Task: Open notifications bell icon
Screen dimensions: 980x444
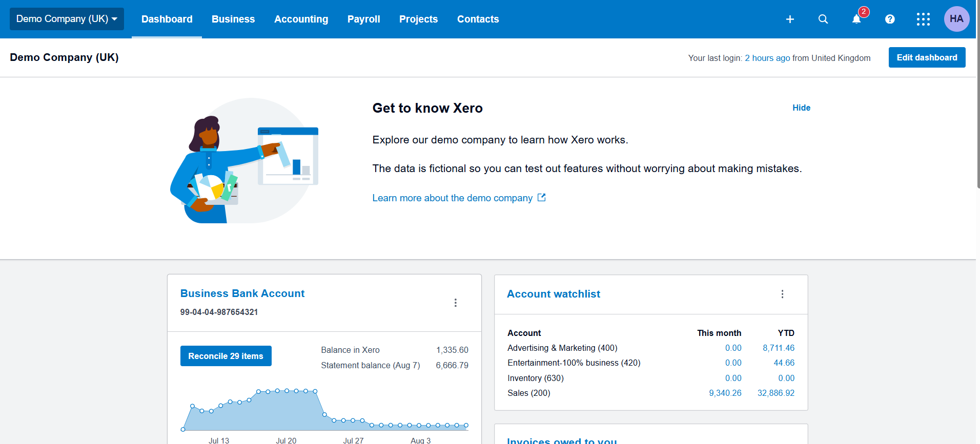Action: click(856, 19)
